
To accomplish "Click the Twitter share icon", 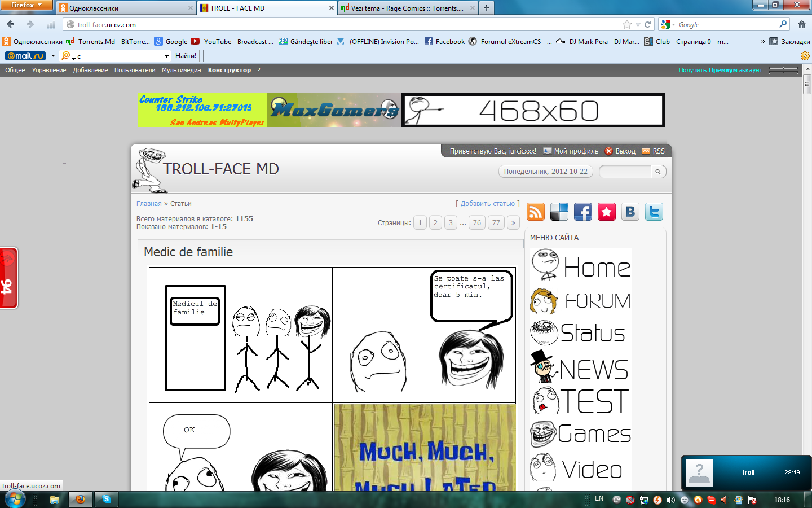I will coord(654,212).
